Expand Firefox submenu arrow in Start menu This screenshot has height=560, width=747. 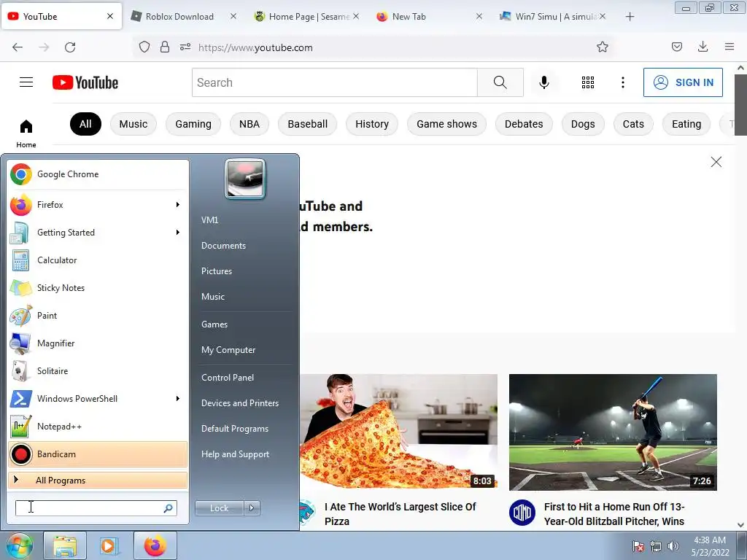178,205
